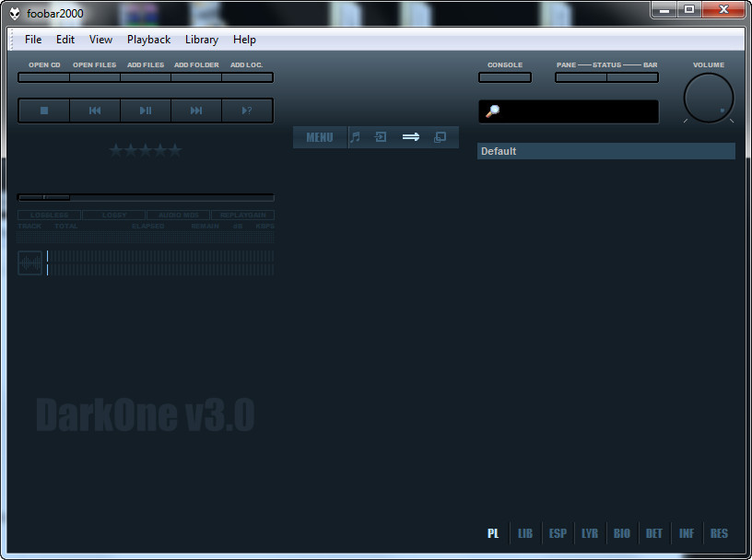Open the View menu
This screenshot has height=560, width=752.
point(100,40)
